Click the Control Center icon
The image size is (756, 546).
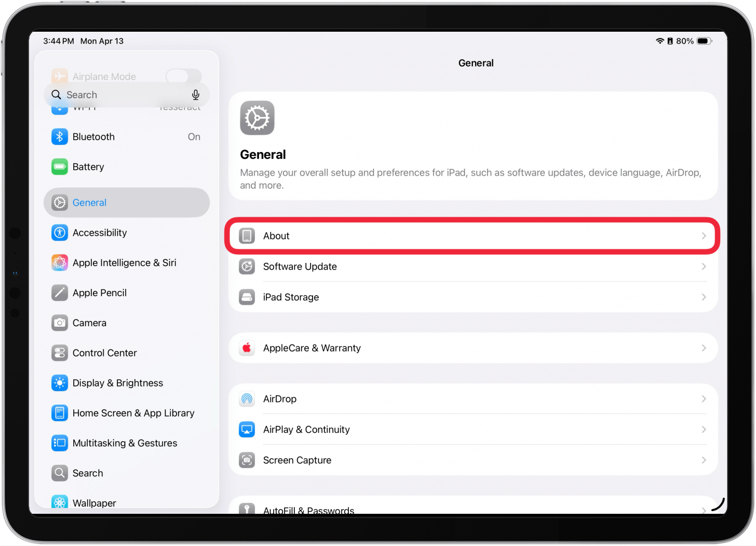point(60,353)
